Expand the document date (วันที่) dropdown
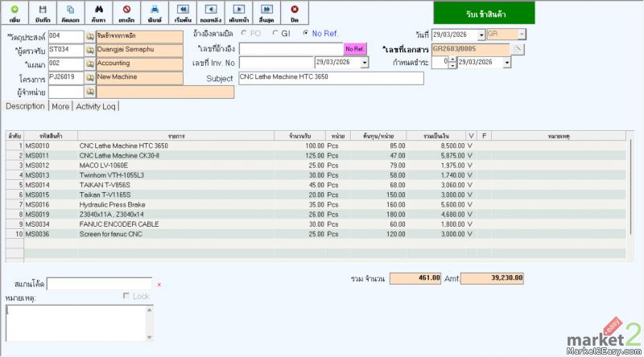 (x=481, y=35)
